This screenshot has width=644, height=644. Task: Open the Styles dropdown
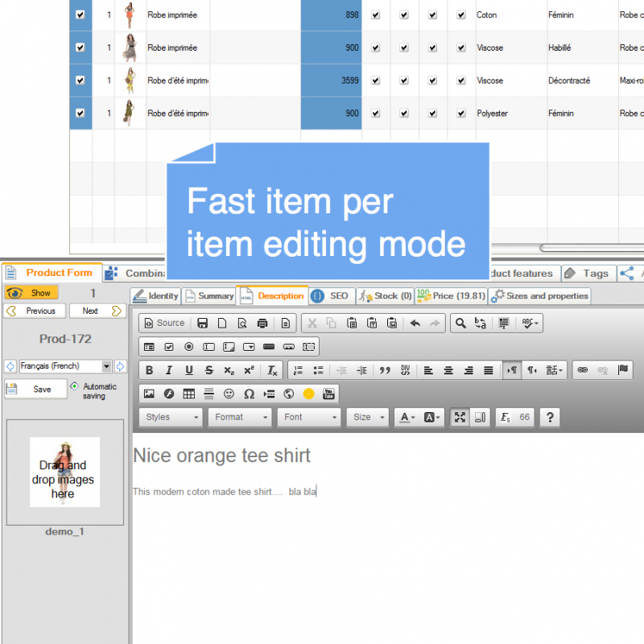coord(171,417)
